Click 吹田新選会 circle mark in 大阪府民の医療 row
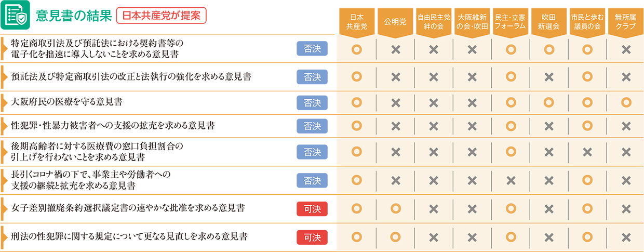Viewport: 644px width, 252px height. point(549,102)
